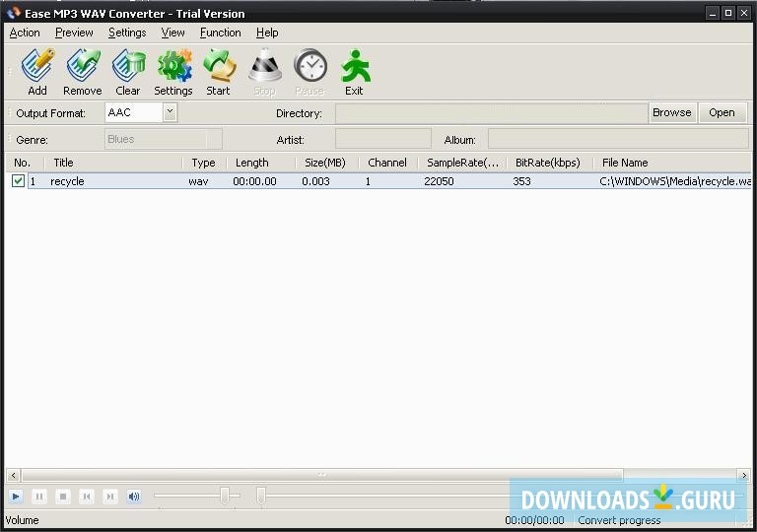Select the 'recycle' title cell

point(67,181)
